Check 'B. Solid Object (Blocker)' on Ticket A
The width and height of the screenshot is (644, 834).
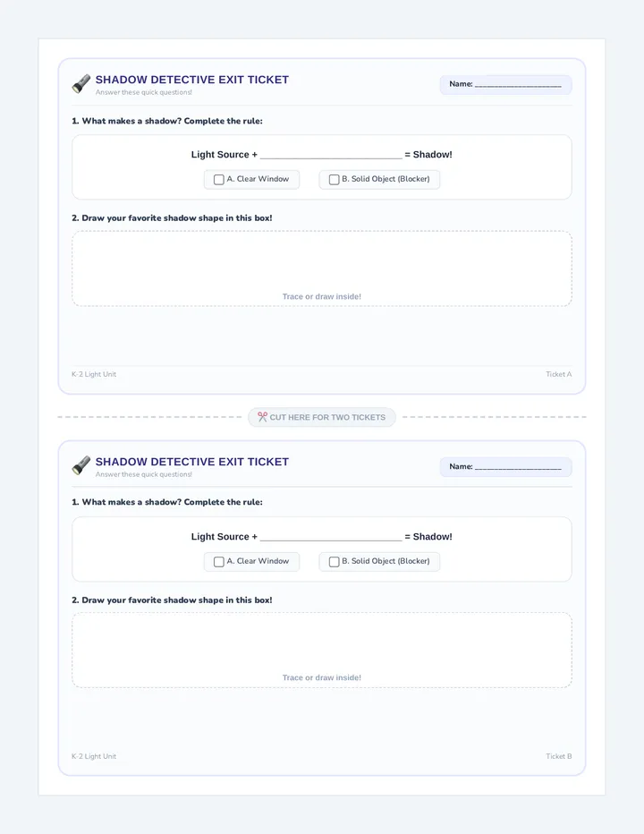tap(334, 180)
